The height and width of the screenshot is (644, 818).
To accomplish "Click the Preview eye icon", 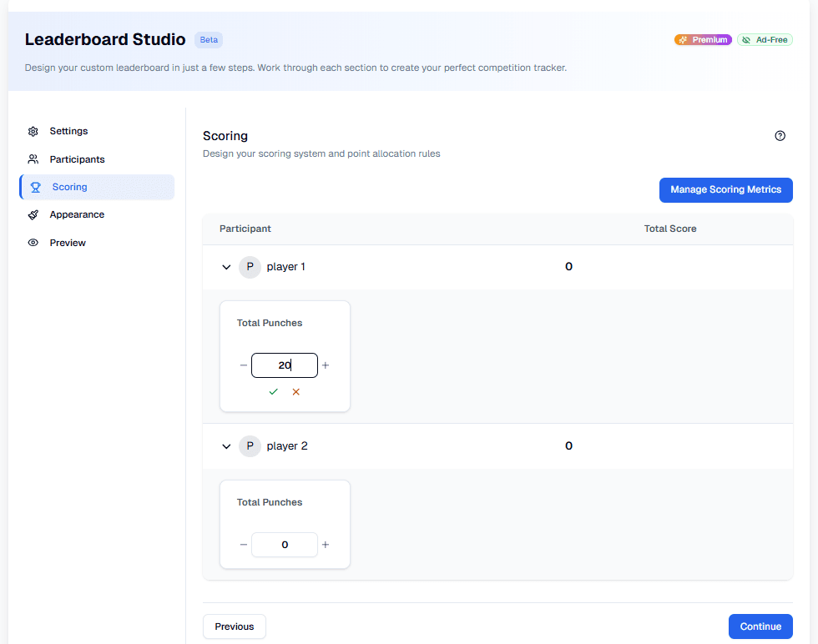I will tap(33, 242).
